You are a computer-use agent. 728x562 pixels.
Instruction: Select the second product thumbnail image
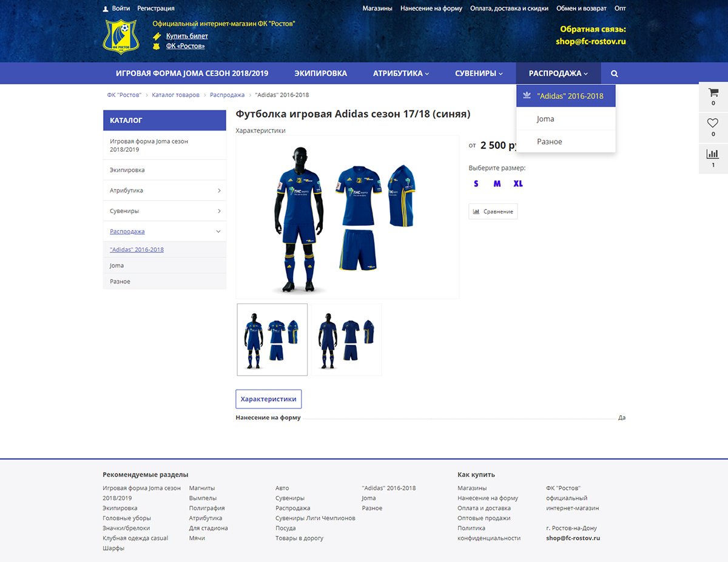pos(346,340)
